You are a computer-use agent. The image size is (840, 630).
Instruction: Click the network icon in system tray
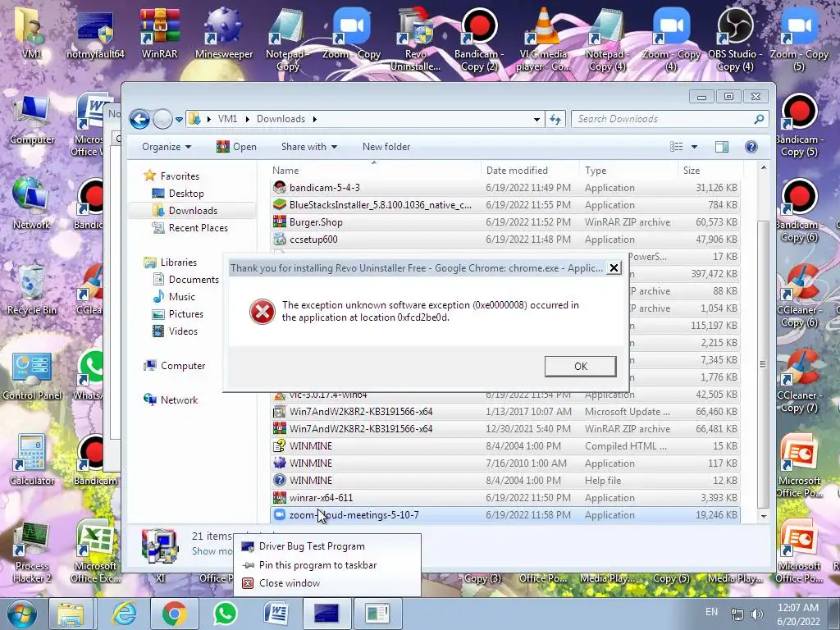click(737, 614)
